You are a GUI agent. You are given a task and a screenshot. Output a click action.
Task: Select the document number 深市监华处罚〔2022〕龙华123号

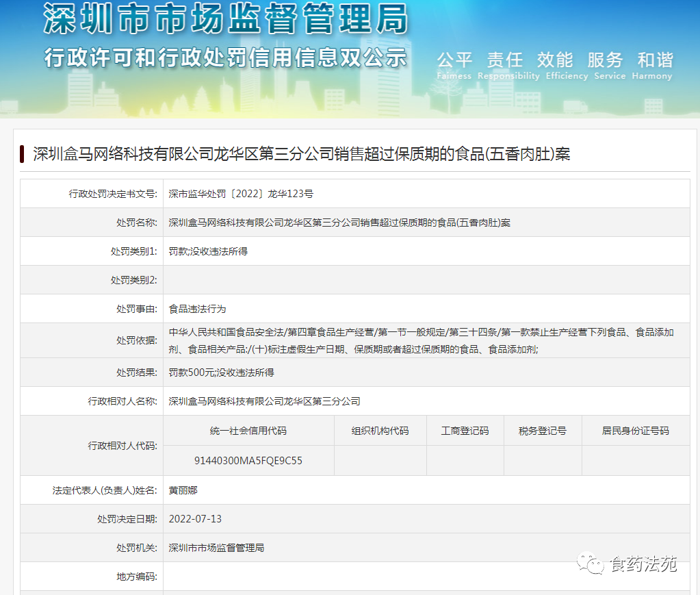(x=241, y=194)
